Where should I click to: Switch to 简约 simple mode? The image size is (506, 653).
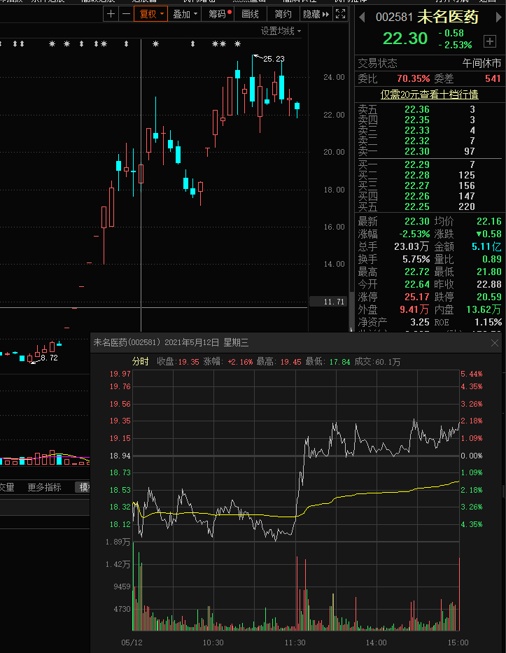[x=283, y=14]
